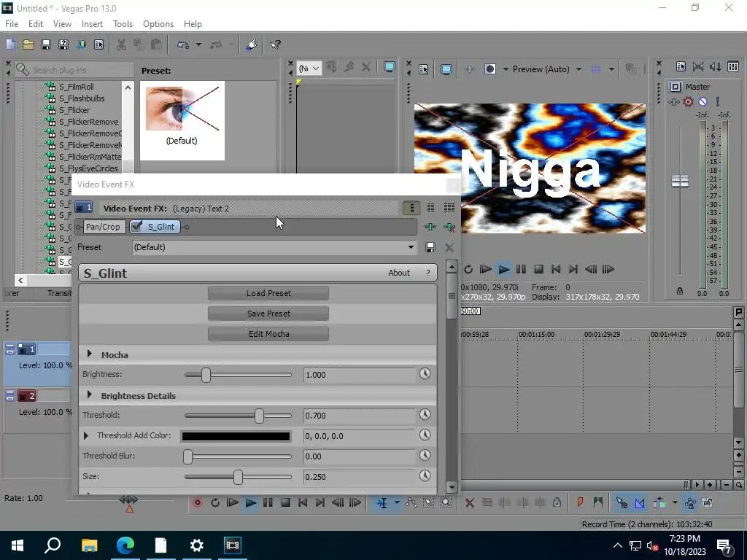
Task: Click the Video Output FX icon in preview
Action: pos(469,69)
